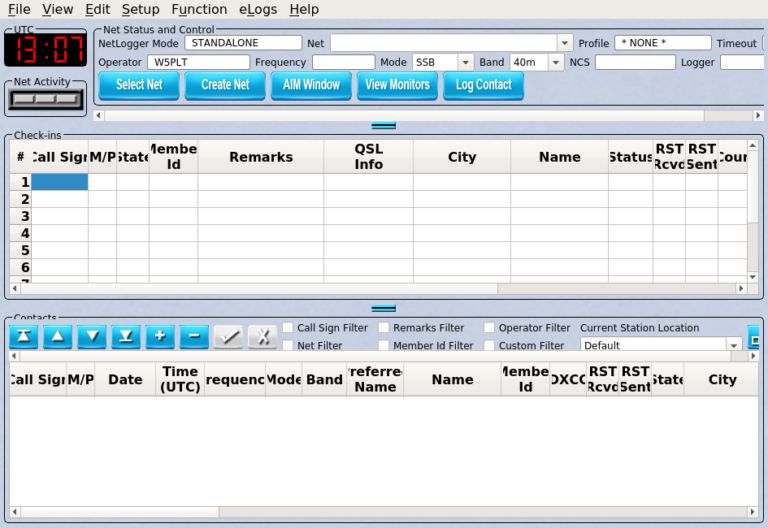Select row 3 header in Check-ins
The height and width of the screenshot is (528, 768).
tap(21, 216)
